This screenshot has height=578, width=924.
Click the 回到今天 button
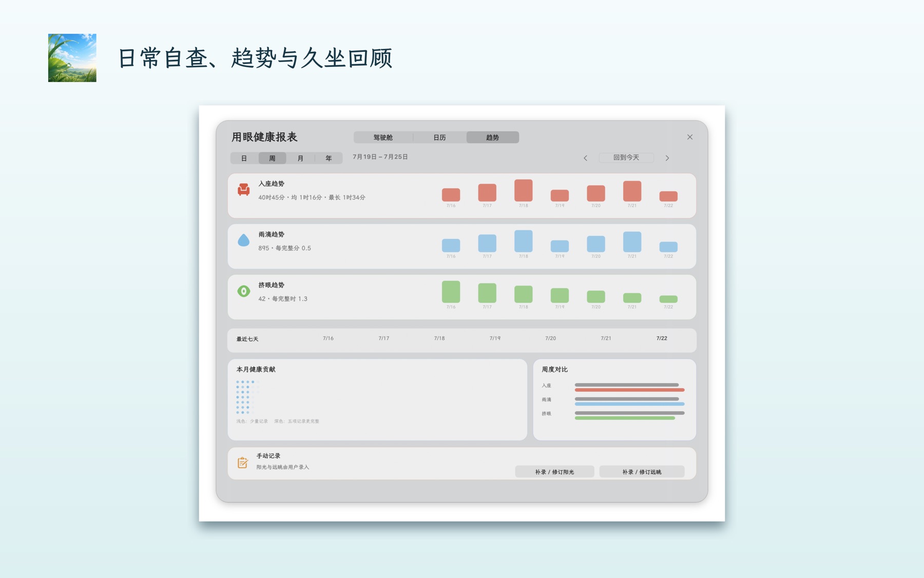pos(626,158)
